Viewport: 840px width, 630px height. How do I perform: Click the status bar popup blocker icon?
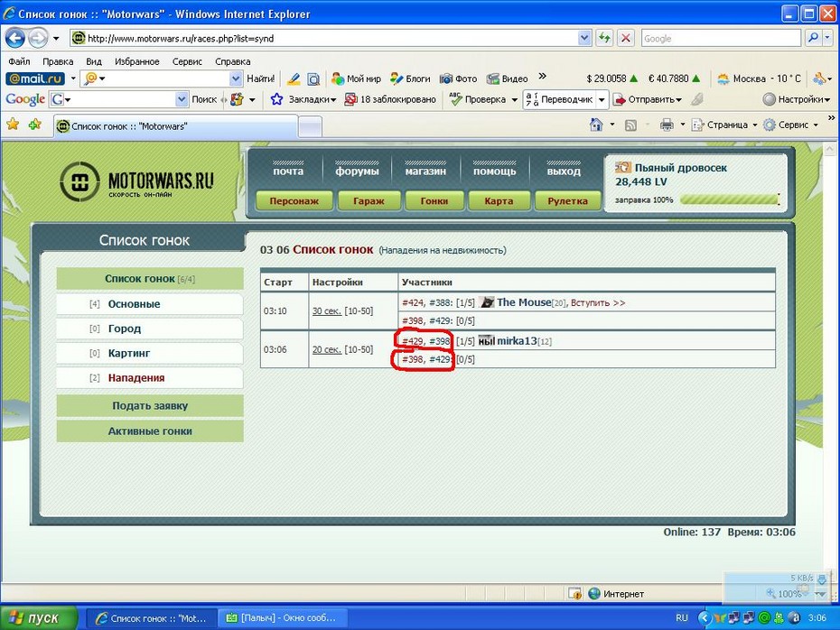point(574,593)
